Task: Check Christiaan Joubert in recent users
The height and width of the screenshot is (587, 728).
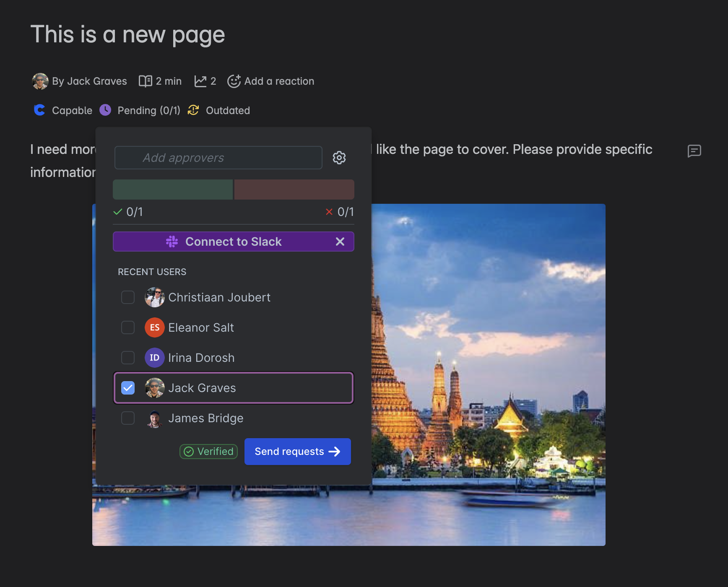Action: click(128, 297)
